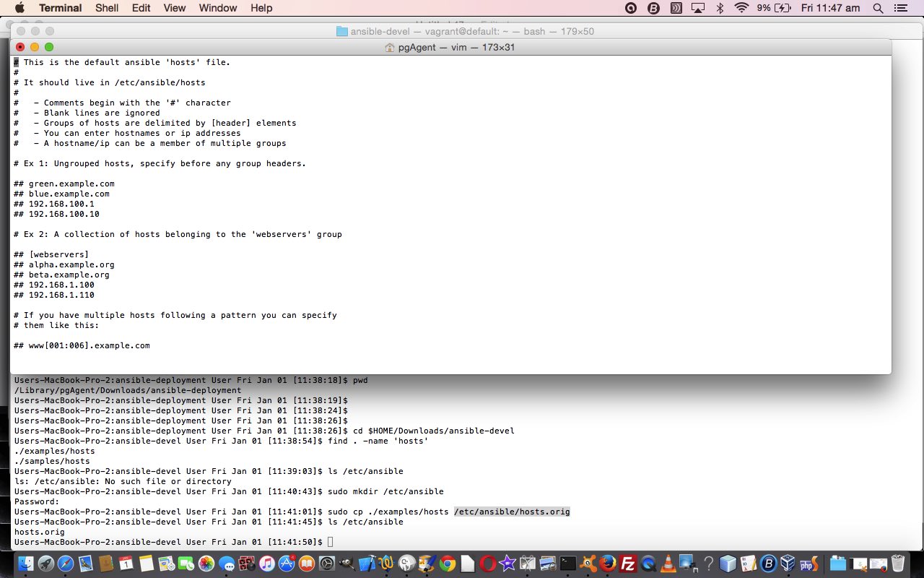Open Notes in the Dock
The image size is (924, 578).
pos(147,564)
